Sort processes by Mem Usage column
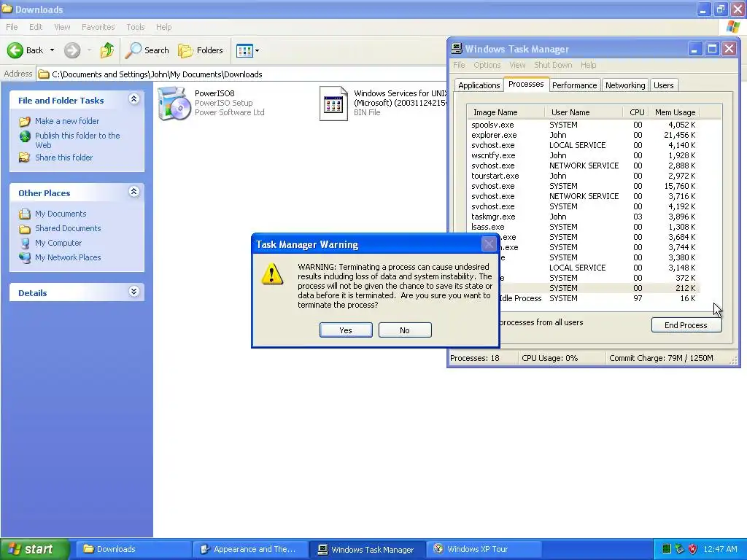The width and height of the screenshot is (747, 560). [675, 112]
